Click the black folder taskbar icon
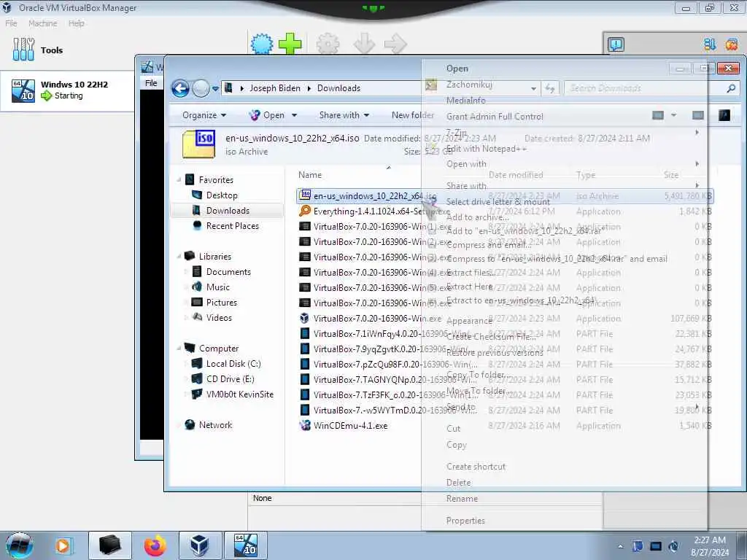Viewport: 747px width, 560px height. click(x=109, y=545)
